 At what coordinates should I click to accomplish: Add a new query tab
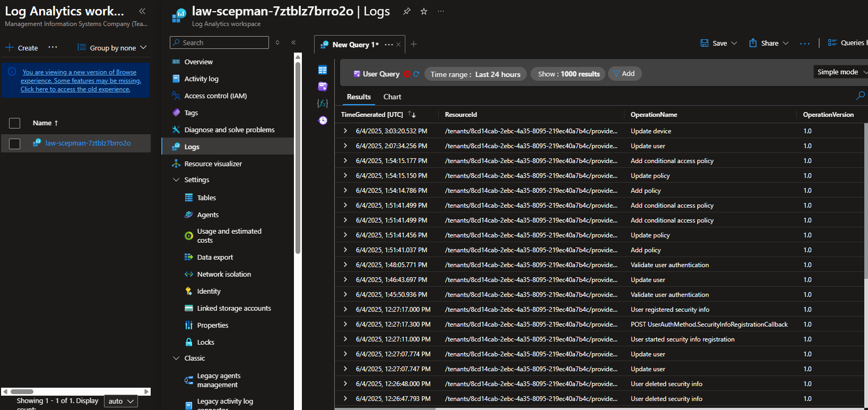(414, 44)
